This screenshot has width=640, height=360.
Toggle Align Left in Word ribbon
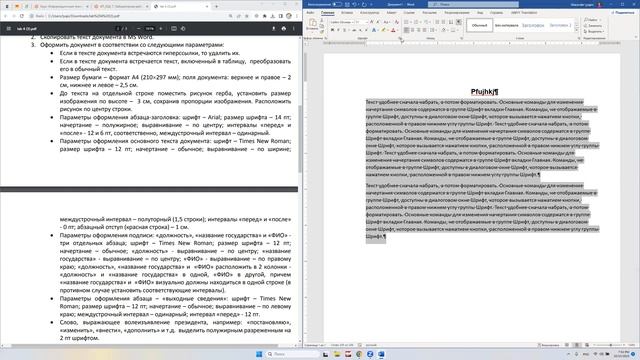[407, 30]
